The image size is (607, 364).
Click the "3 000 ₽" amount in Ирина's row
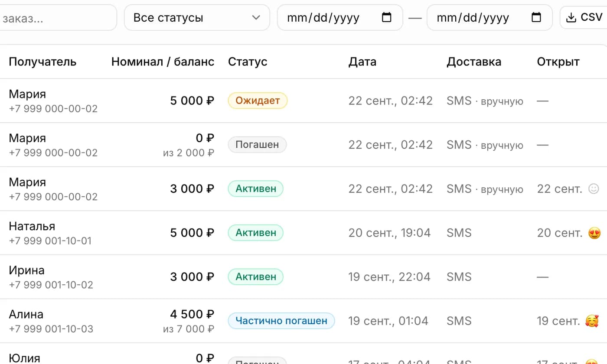coord(192,277)
